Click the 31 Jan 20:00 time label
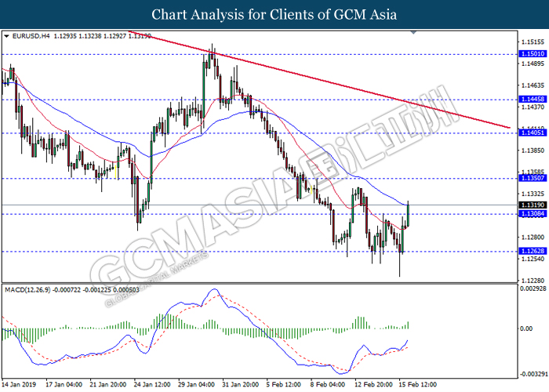Image resolution: width=549 pixels, height=392 pixels. point(241,385)
